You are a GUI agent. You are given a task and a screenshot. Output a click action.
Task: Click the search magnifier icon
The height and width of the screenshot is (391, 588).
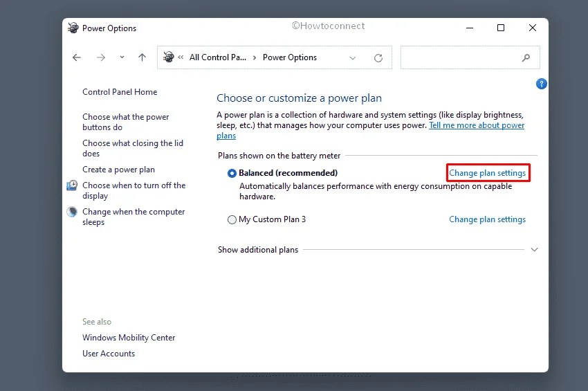click(526, 57)
